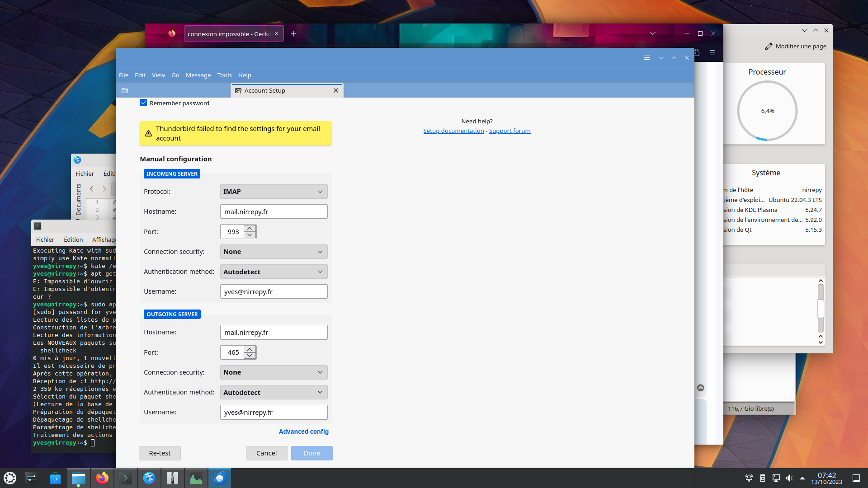Viewport: 868px width, 488px height.
Task: Open the Setup documentation link
Action: [x=453, y=131]
